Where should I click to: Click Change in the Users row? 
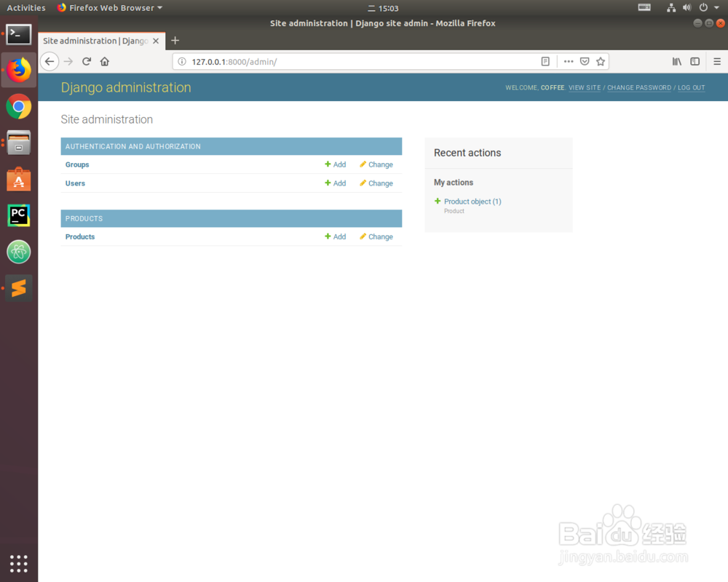(376, 183)
